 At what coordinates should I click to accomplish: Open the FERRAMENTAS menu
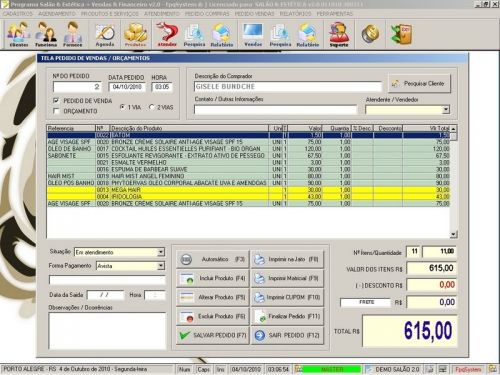[x=335, y=14]
